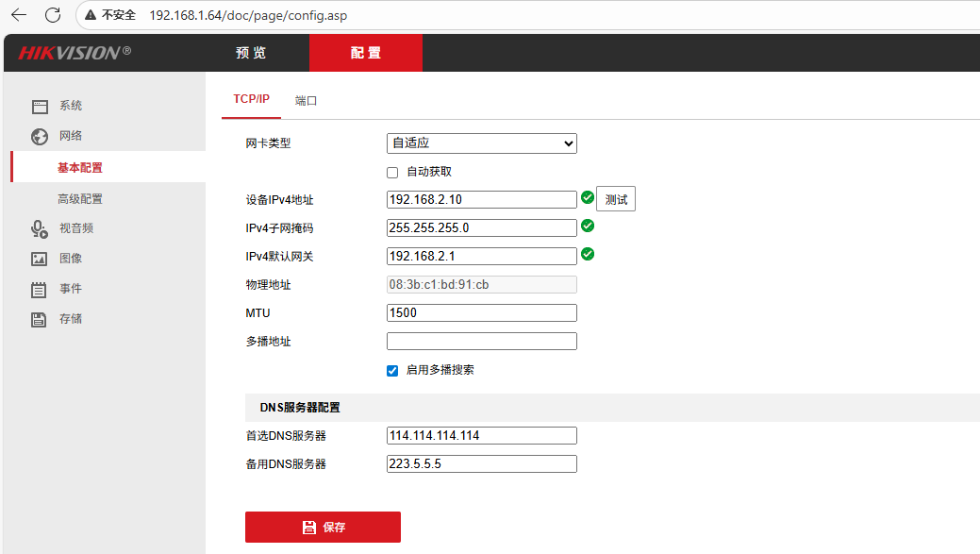Viewport: 980px width, 554px height.
Task: Open the 视音频 (Audio/Video) settings icon
Action: coord(39,227)
